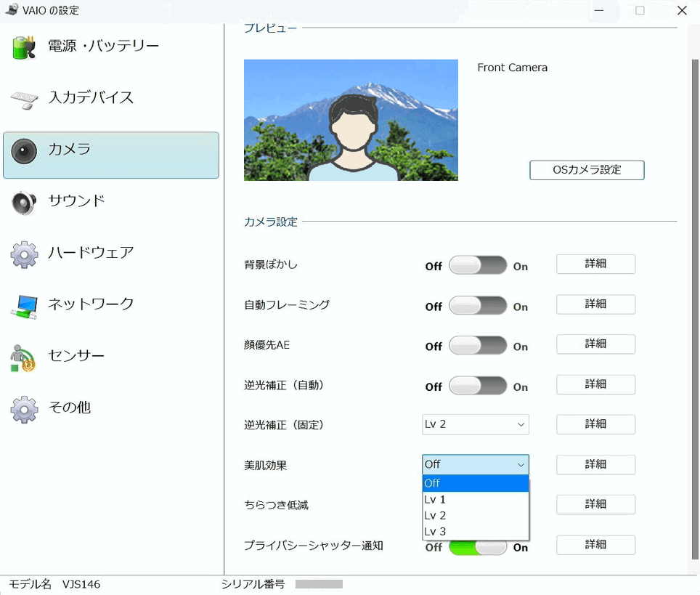Select the keyboard icon for 入力デバイス
700x595 pixels.
[x=24, y=100]
